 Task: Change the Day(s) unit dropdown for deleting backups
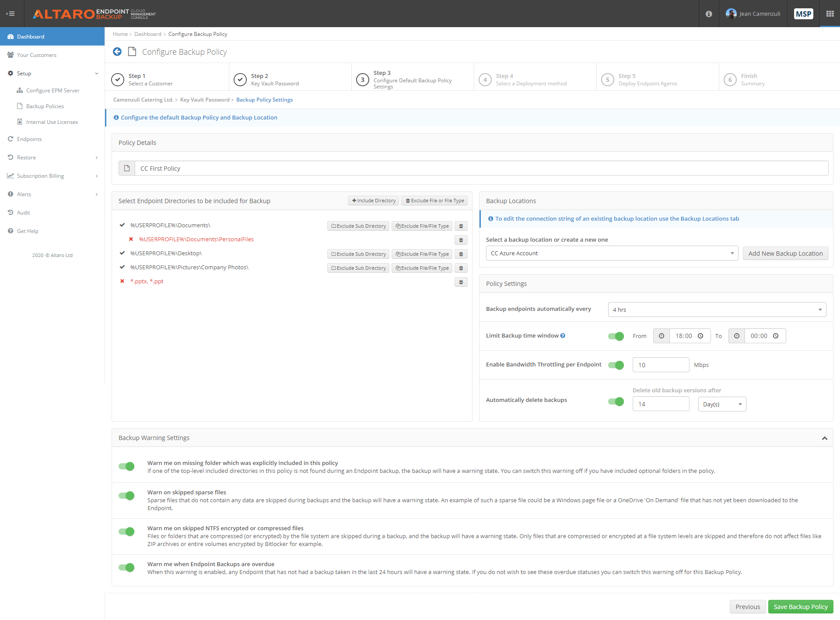pos(721,404)
